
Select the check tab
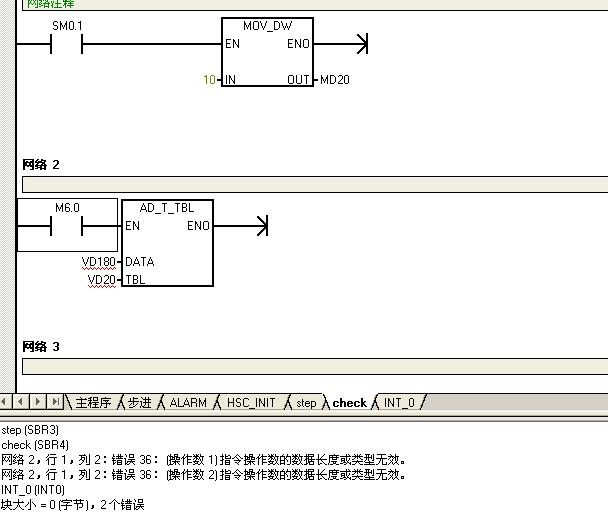(x=349, y=403)
